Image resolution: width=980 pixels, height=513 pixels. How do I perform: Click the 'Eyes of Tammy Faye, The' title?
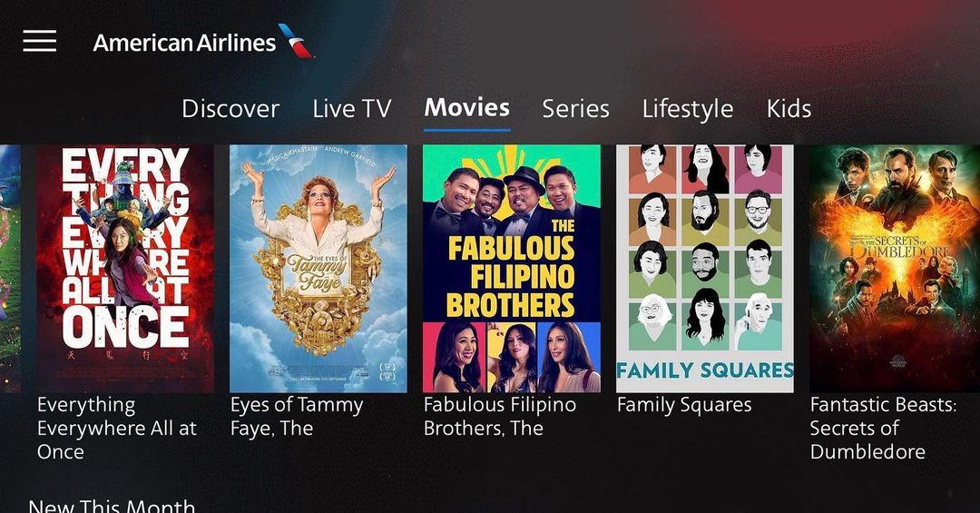click(297, 417)
